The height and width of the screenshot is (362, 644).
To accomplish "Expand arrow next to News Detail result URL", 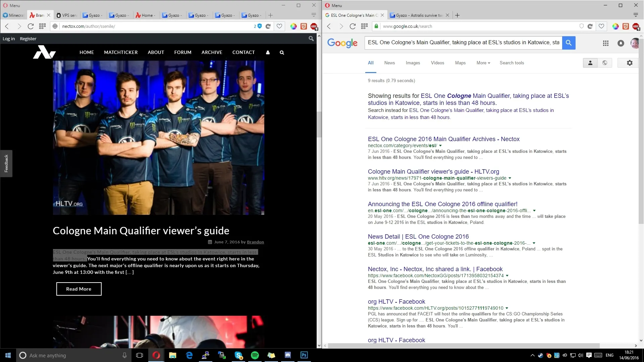I will pyautogui.click(x=534, y=243).
